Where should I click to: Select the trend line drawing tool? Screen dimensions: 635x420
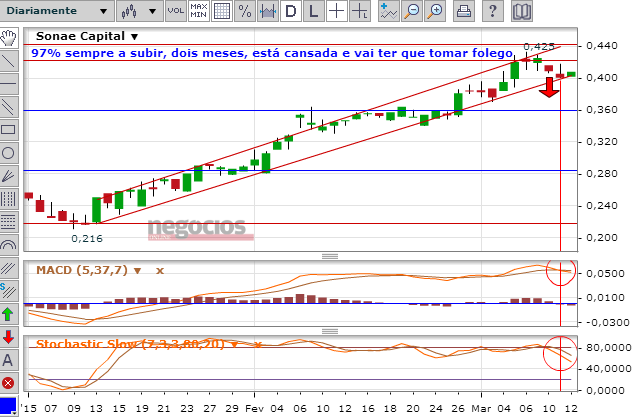pos(9,61)
